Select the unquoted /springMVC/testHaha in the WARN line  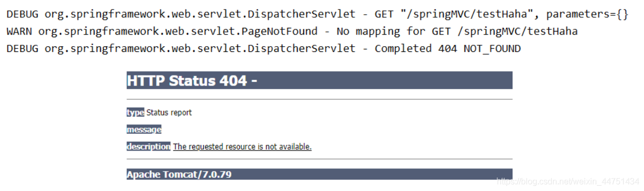(517, 31)
